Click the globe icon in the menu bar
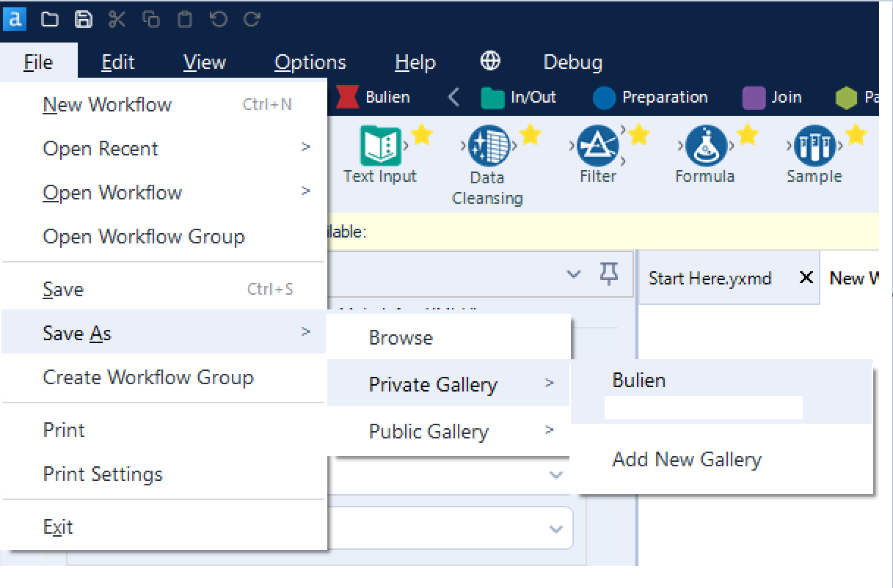This screenshot has width=893, height=588. [489, 62]
